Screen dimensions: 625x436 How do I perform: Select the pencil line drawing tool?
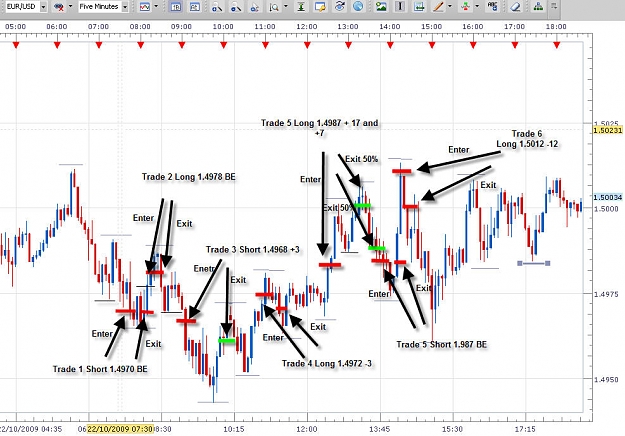pyautogui.click(x=438, y=6)
